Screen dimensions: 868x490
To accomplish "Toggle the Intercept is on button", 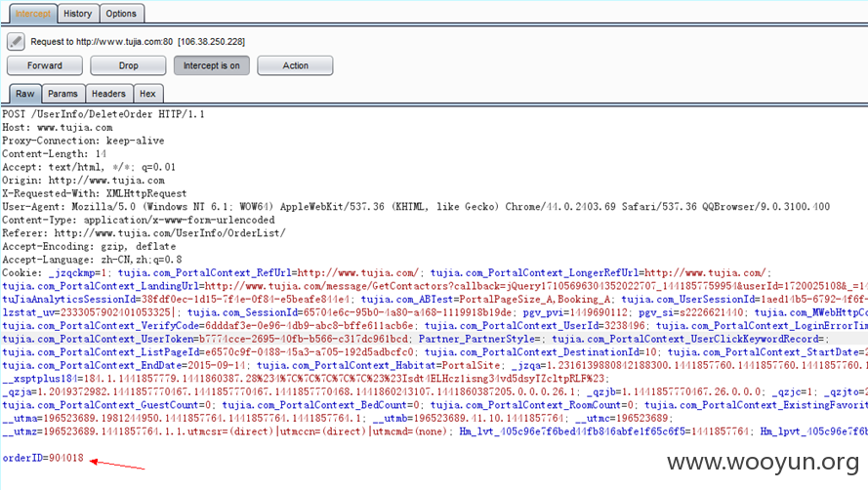I will tap(212, 65).
